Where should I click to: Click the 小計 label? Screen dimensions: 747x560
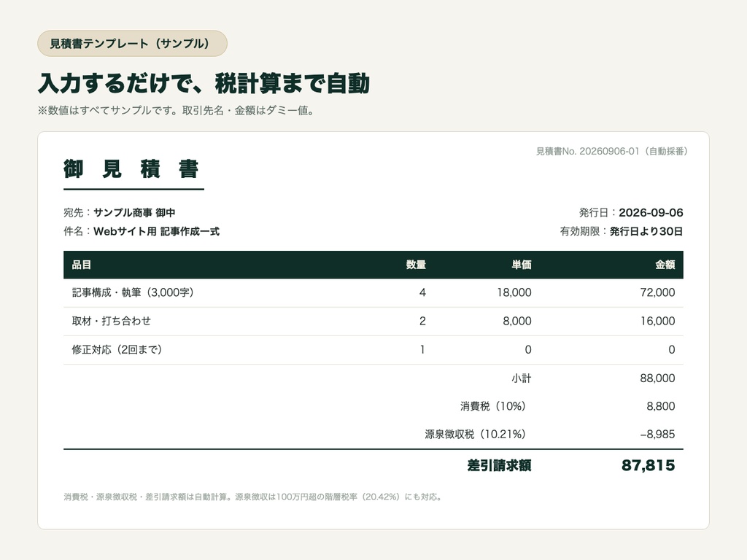(x=522, y=378)
